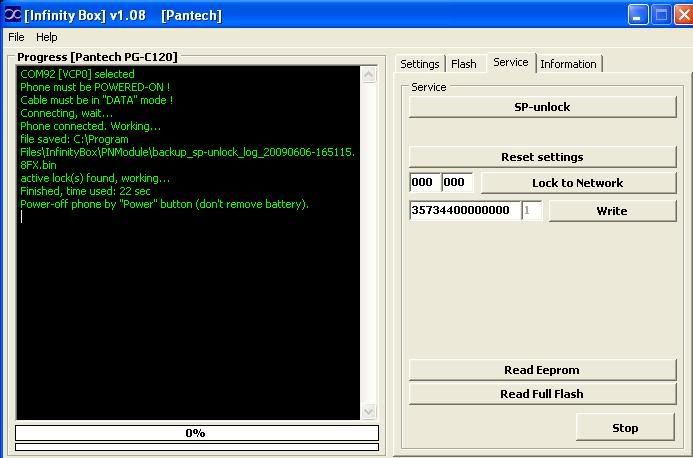Click the Read Eeprom button
The width and height of the screenshot is (693, 458).
(542, 370)
